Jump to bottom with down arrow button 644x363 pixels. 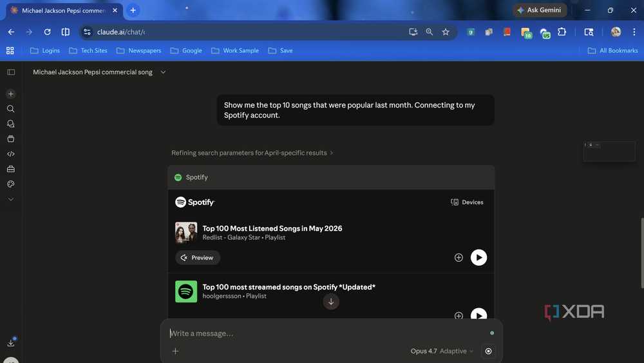pyautogui.click(x=330, y=302)
